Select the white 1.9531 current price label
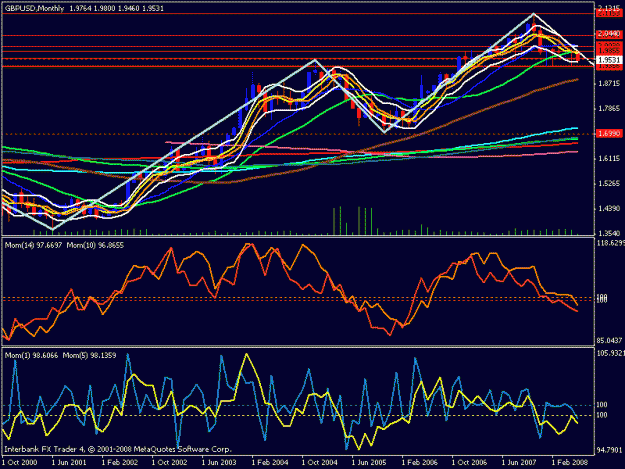625x469 pixels. (609, 60)
